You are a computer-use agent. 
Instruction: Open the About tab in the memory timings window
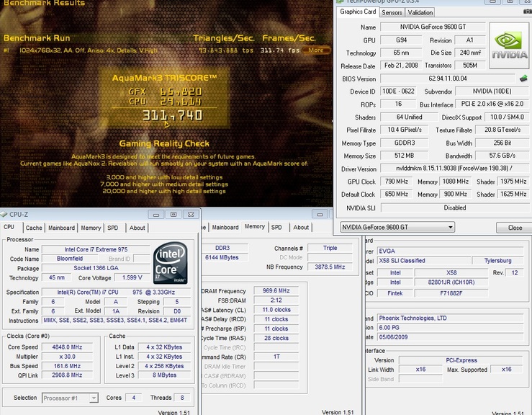(x=301, y=227)
